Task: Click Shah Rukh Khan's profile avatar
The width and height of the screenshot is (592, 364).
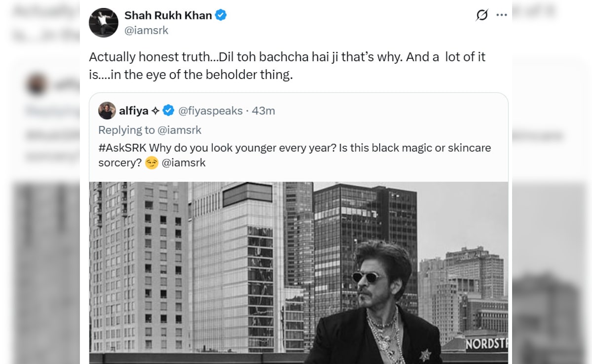Action: [103, 22]
